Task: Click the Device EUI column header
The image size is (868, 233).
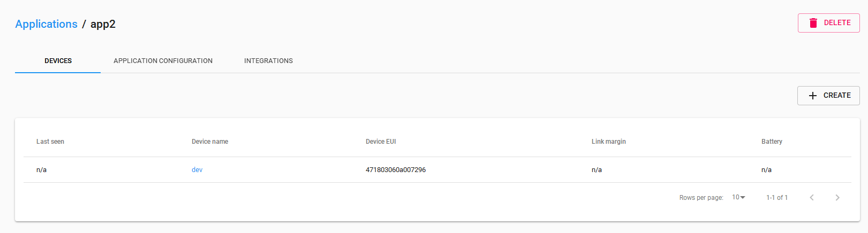Action: (381, 142)
